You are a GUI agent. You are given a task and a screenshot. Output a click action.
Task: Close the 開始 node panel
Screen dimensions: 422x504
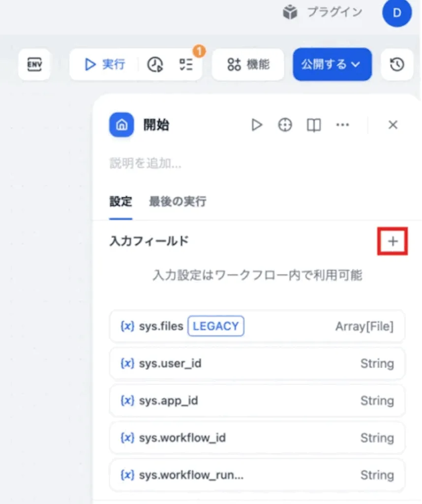pos(392,125)
